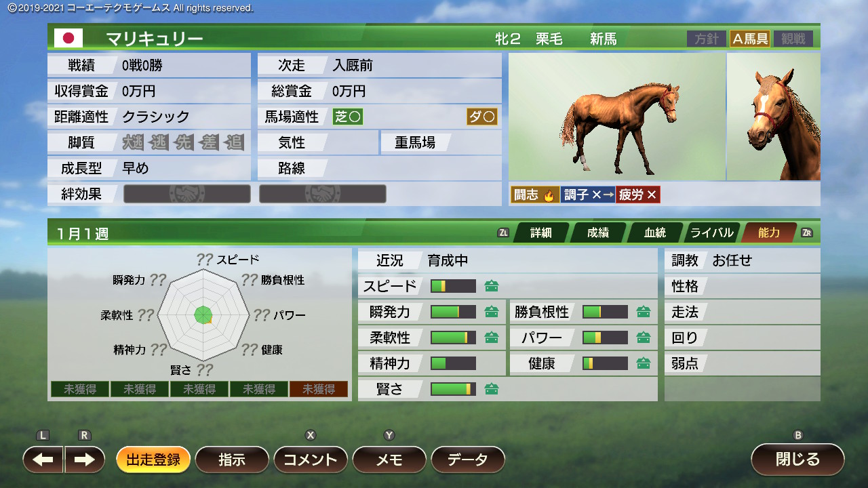Click the brown 未獲得 slot
The width and height of the screenshot is (868, 488).
[x=319, y=389]
